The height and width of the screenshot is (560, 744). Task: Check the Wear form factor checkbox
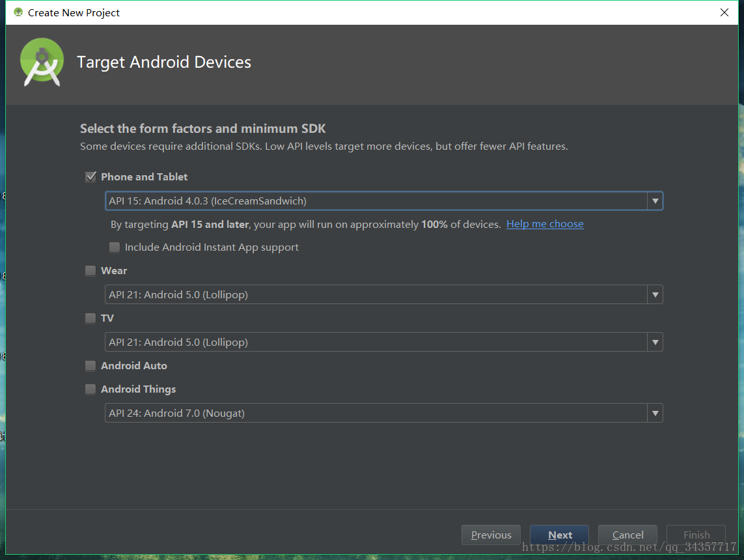[90, 270]
